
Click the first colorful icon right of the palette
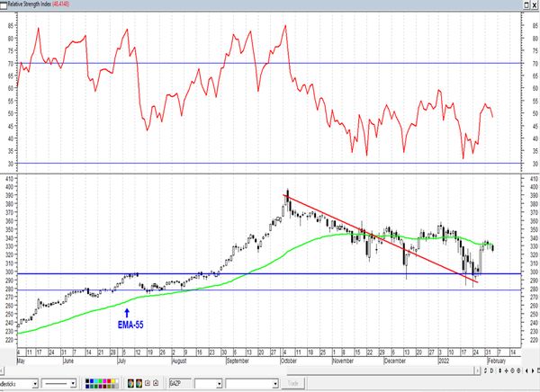coord(129,383)
